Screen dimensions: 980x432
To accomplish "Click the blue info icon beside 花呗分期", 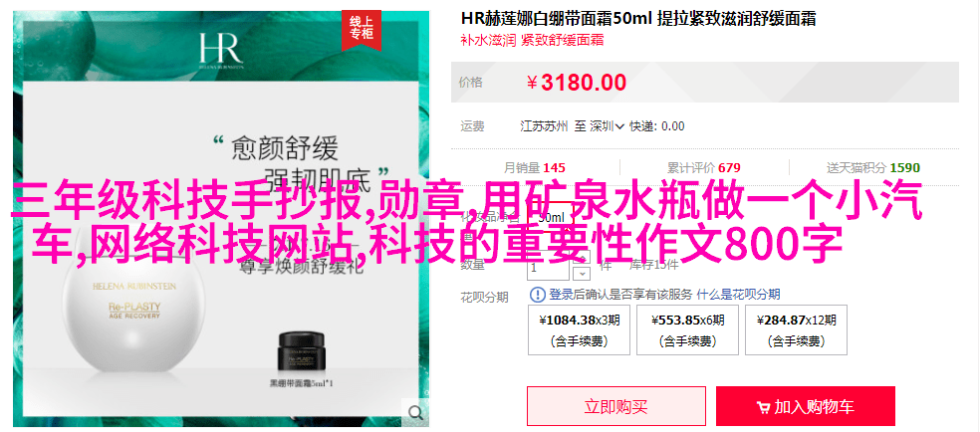I will 538,295.
